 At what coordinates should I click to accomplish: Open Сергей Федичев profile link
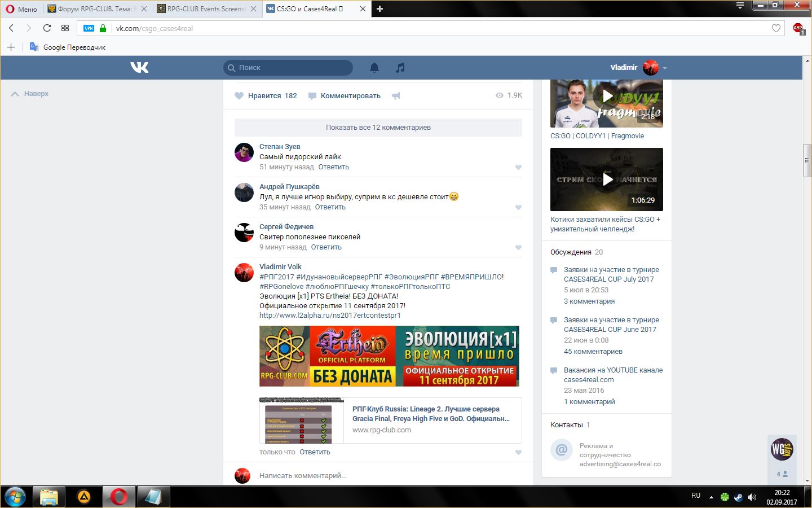pos(286,227)
